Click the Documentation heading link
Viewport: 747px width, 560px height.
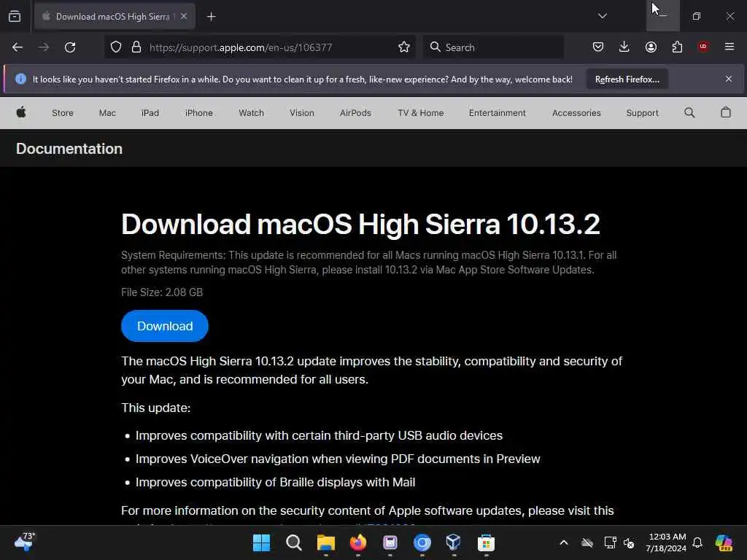click(x=69, y=149)
